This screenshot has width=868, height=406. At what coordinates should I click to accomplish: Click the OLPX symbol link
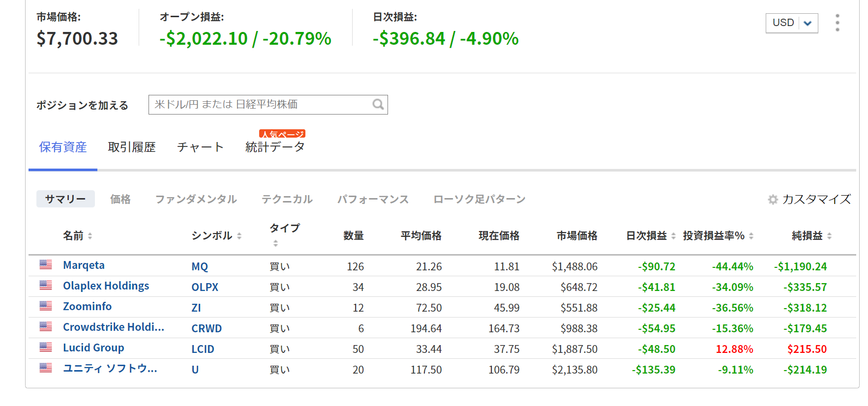[205, 287]
